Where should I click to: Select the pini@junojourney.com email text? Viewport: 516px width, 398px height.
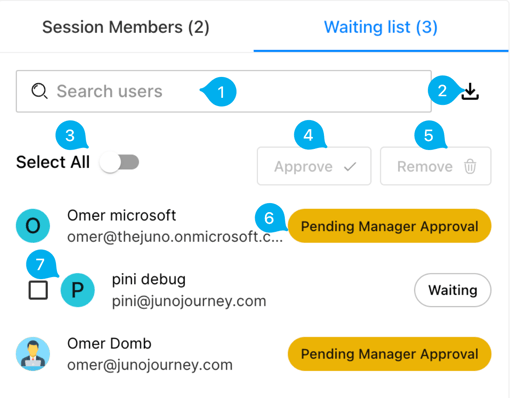click(189, 301)
